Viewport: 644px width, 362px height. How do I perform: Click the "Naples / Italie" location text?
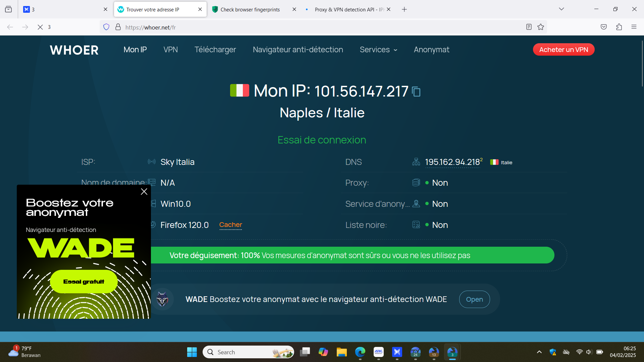pos(322,113)
